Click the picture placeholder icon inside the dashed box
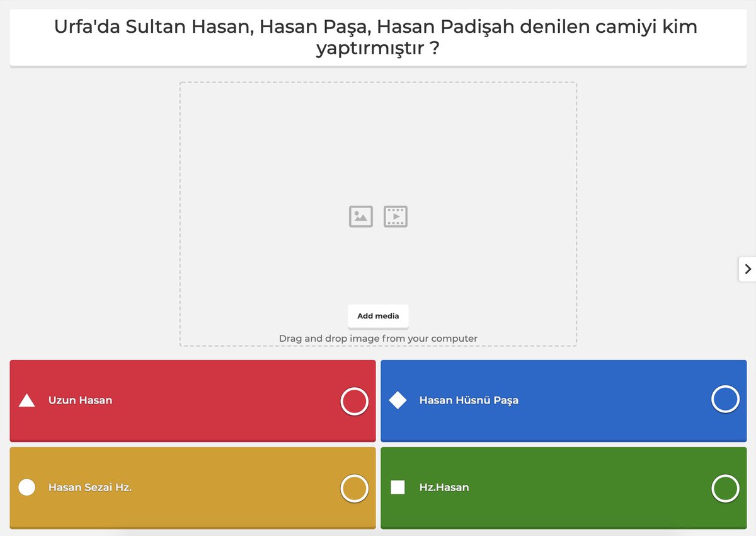The height and width of the screenshot is (536, 756). (x=360, y=216)
